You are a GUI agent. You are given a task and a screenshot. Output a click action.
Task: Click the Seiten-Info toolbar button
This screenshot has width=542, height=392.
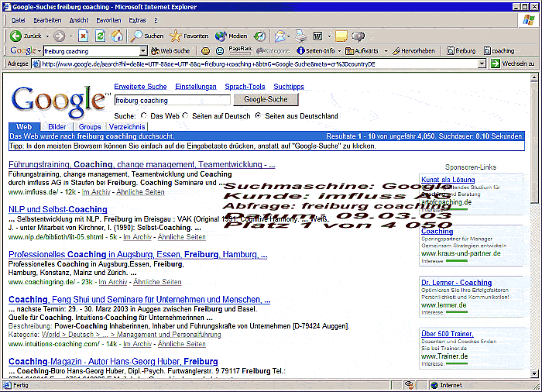(x=316, y=51)
